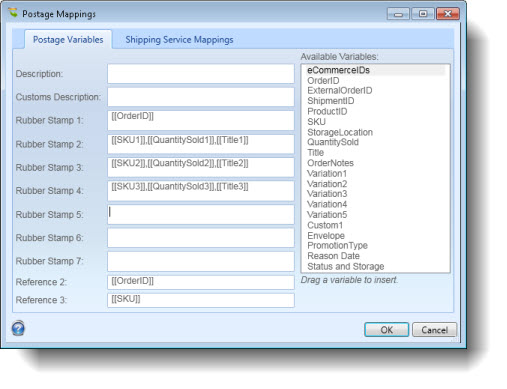The width and height of the screenshot is (507, 389).
Task: Dismiss the dialog with the Cancel button
Action: pos(434,330)
